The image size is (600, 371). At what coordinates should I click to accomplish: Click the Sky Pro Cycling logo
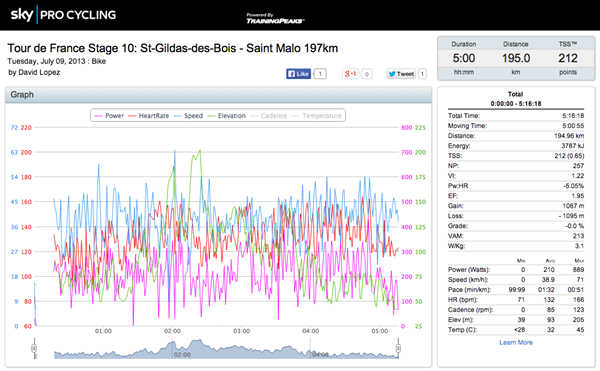pos(63,15)
